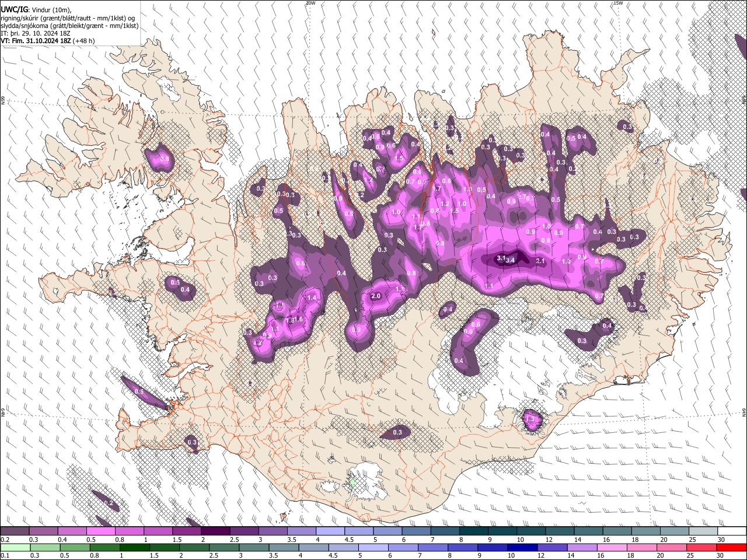This screenshot has height=560, width=747.
Task: Click the '2.1' snowfall value on map
Action: click(x=540, y=261)
